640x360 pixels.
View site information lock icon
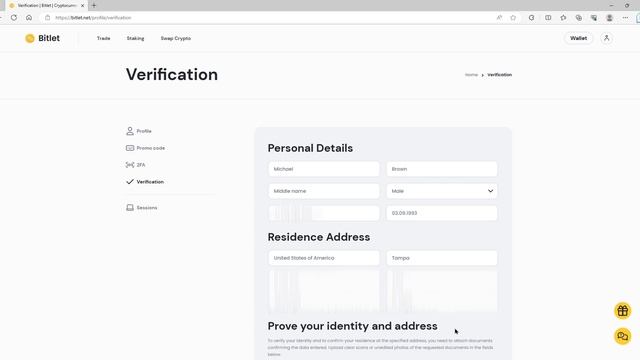(x=47, y=18)
